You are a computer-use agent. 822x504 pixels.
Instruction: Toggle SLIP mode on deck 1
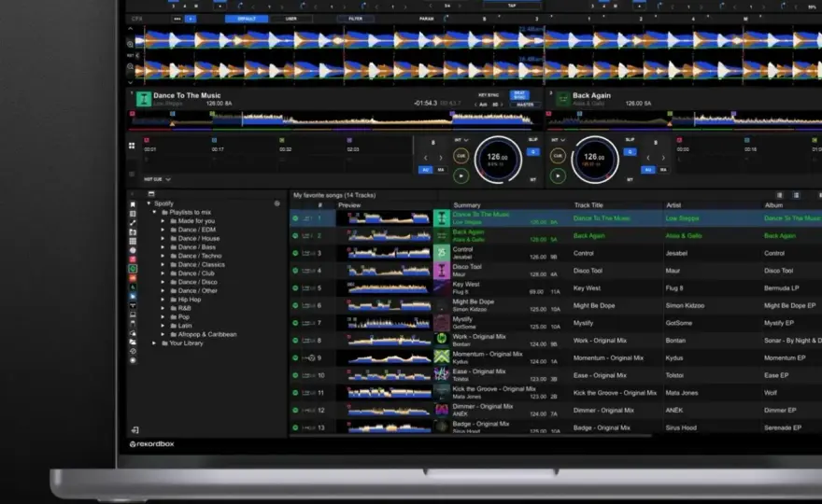click(533, 140)
